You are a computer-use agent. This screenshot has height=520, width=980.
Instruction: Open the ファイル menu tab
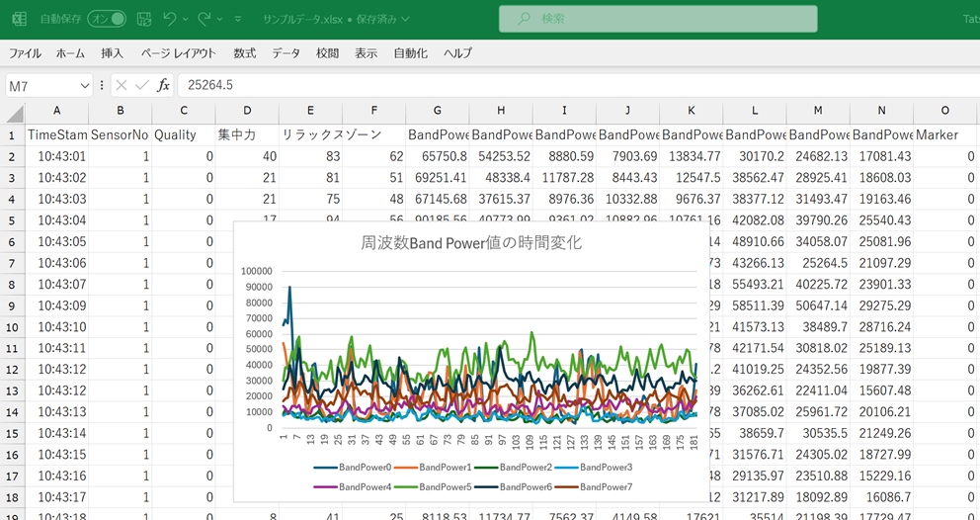point(25,53)
